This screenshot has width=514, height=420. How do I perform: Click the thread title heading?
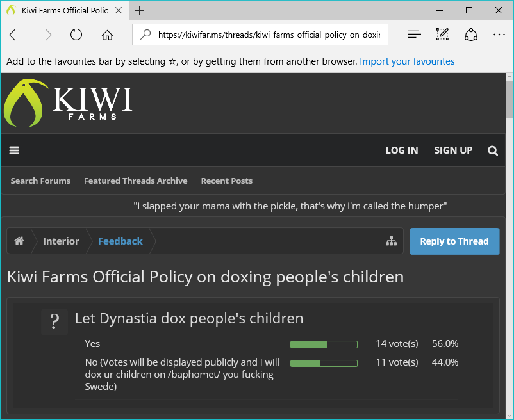[206, 277]
